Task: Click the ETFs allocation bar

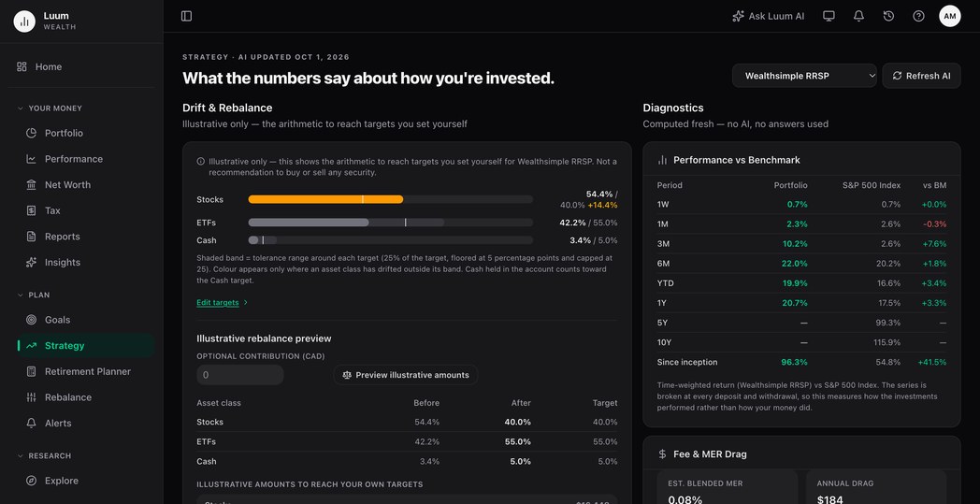Action: (x=391, y=223)
